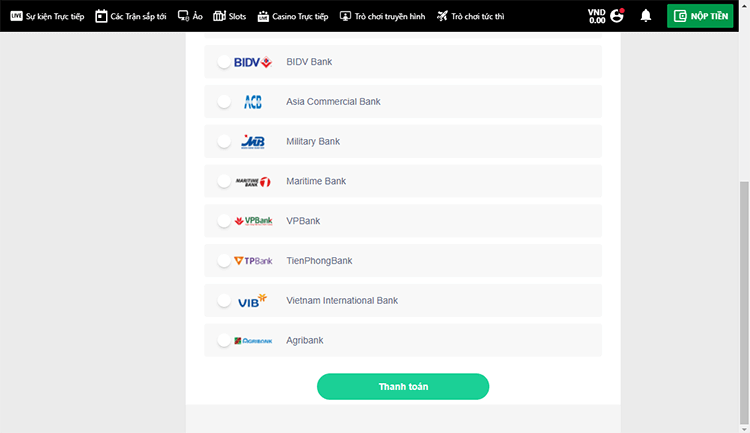Click the Military Bank label text
750x433 pixels.
[x=313, y=141]
